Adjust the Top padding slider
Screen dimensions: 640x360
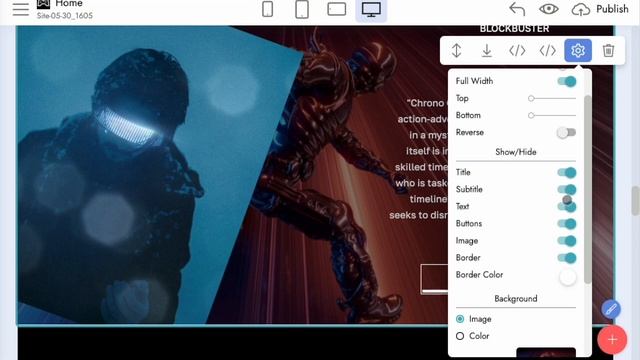click(552, 98)
